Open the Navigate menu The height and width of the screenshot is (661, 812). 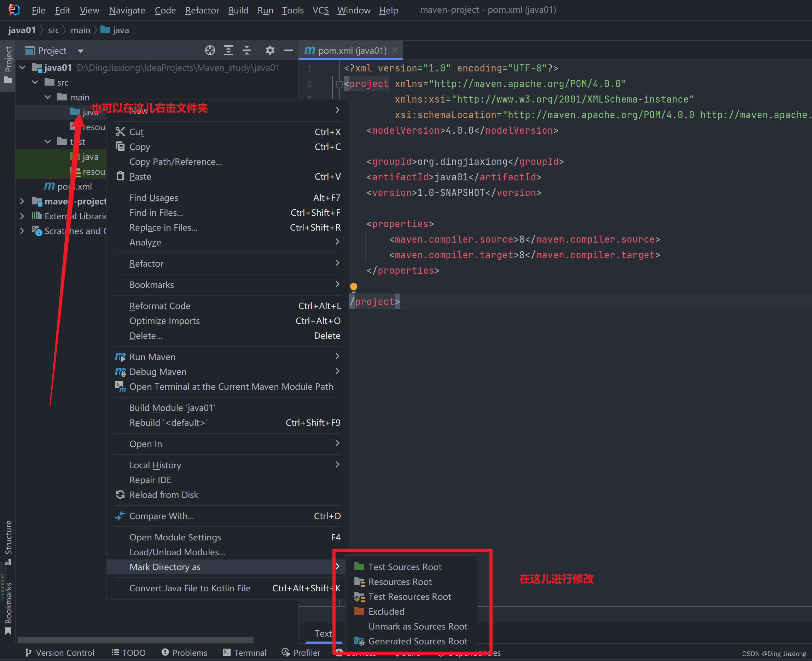pos(127,10)
